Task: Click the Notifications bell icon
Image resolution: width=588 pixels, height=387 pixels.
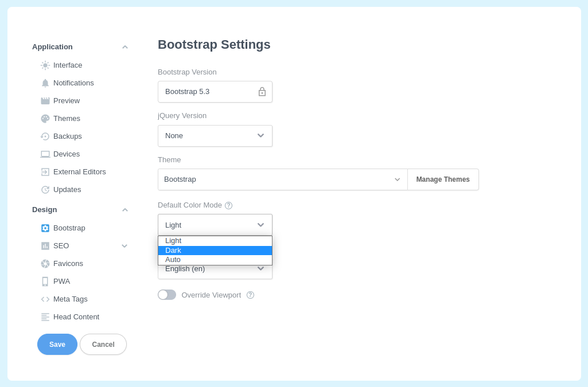Action: pyautogui.click(x=45, y=83)
